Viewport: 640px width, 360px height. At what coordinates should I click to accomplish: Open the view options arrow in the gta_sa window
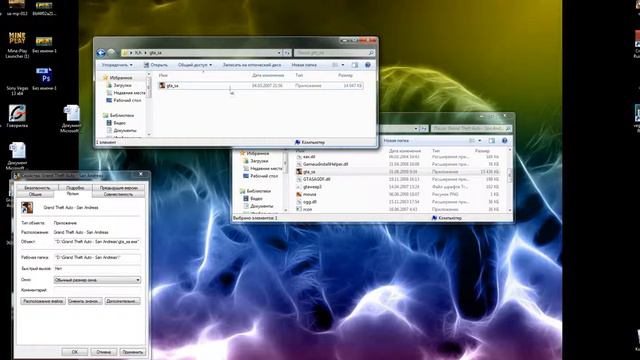pos(342,65)
